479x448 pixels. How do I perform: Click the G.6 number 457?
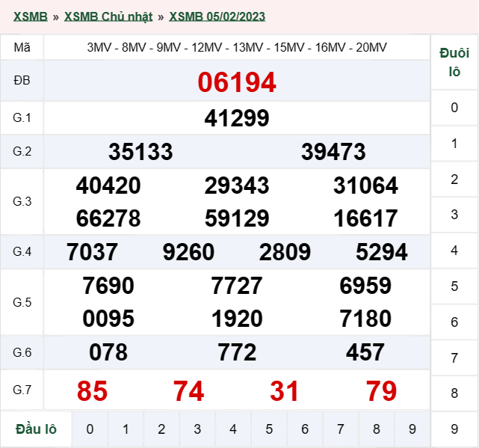click(365, 352)
